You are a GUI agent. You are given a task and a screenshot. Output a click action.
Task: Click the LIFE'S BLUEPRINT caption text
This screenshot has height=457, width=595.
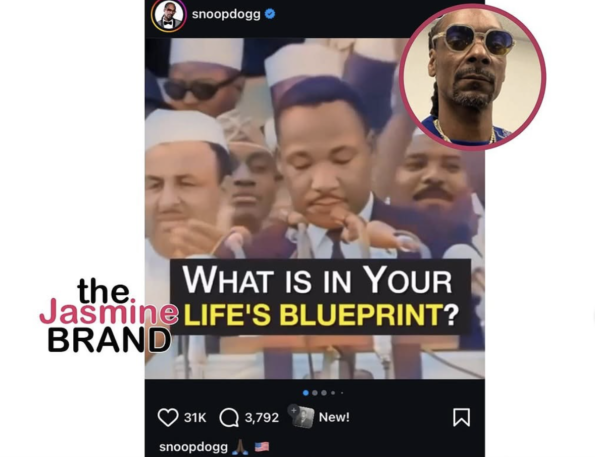click(321, 315)
